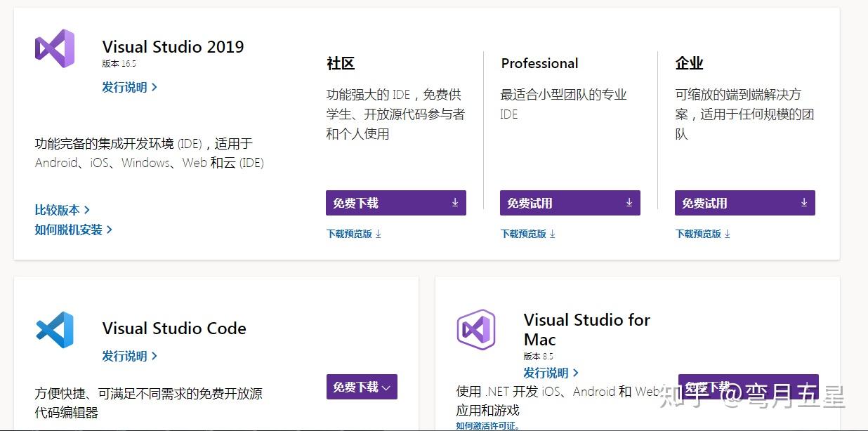Open 发行说明 under Visual Studio for Mac
The height and width of the screenshot is (431, 868).
[x=551, y=373]
